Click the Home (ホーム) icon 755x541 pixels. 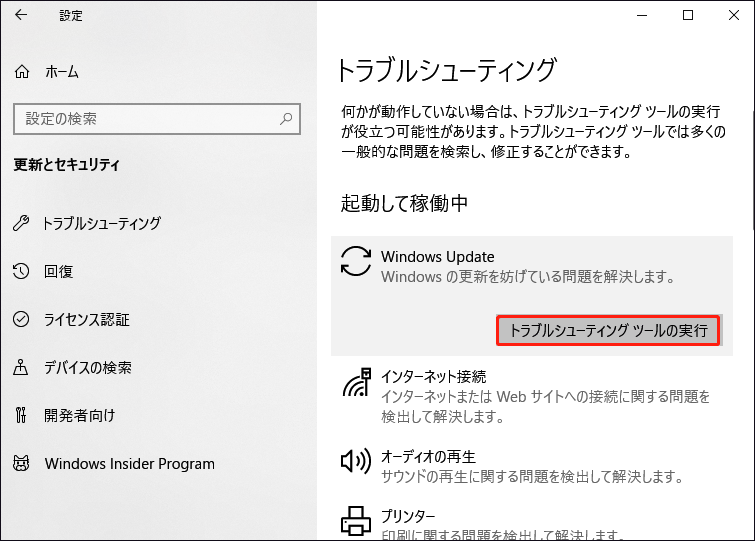22,72
